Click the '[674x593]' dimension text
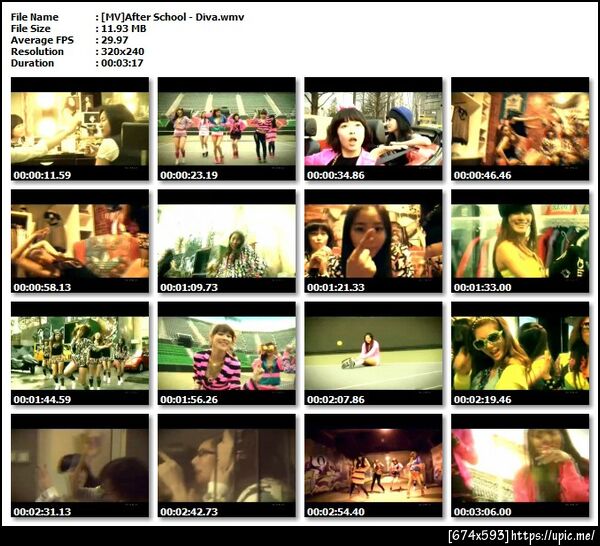The image size is (600, 546). pyautogui.click(x=479, y=535)
